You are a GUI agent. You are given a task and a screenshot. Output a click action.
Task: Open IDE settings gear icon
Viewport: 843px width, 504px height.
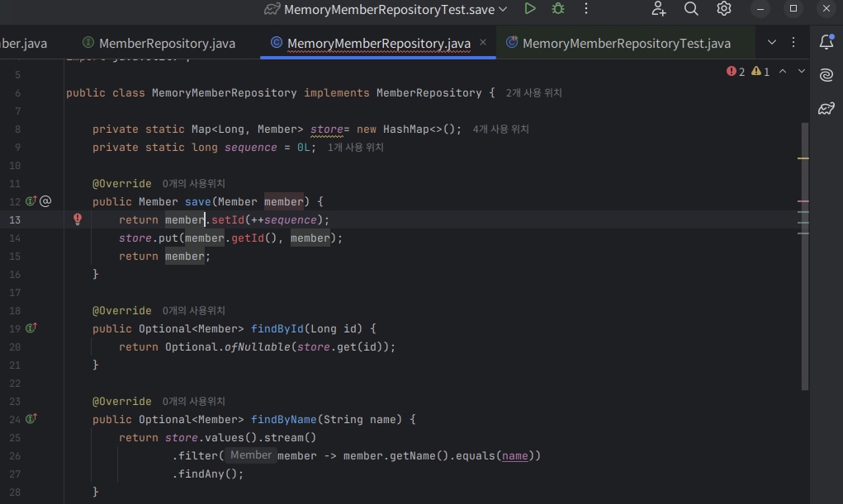point(723,8)
